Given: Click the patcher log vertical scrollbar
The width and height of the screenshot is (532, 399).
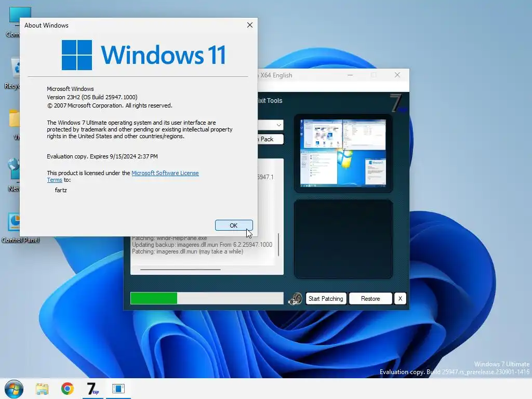Looking at the screenshot, I should click(278, 244).
